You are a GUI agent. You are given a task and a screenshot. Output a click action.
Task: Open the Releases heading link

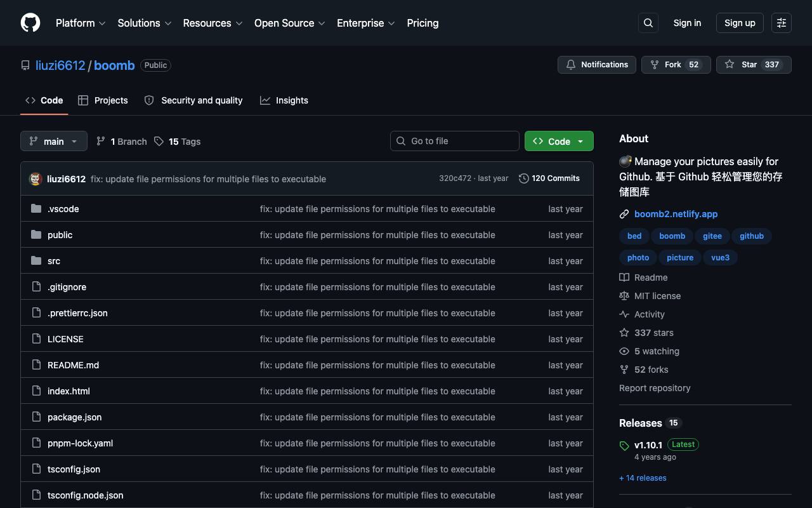click(641, 423)
